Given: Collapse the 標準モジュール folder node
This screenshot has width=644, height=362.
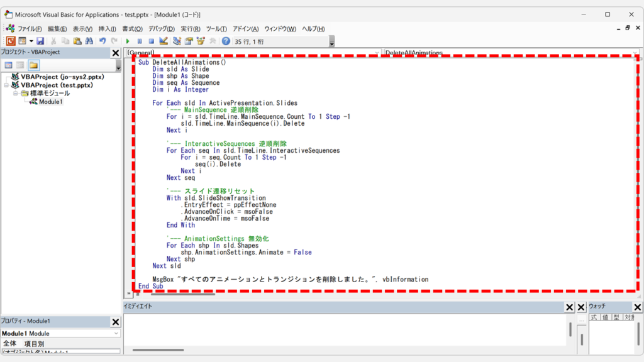Looking at the screenshot, I should 15,93.
